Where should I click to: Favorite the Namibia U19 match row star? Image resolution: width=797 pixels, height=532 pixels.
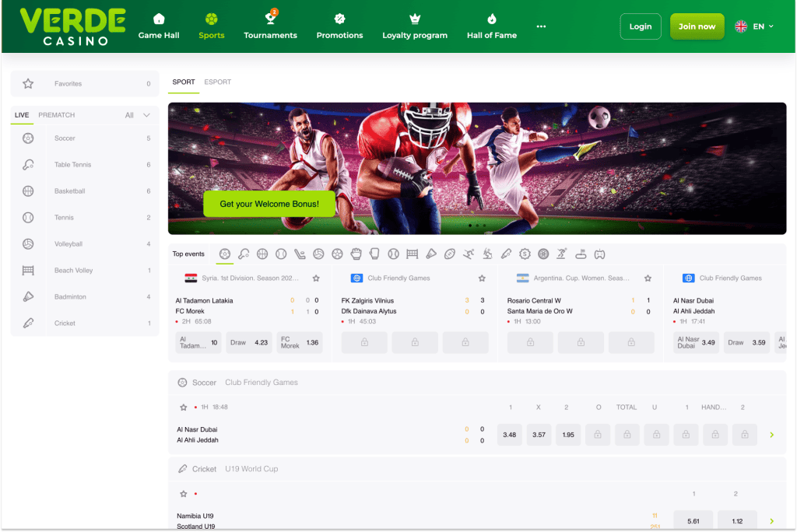coord(184,494)
